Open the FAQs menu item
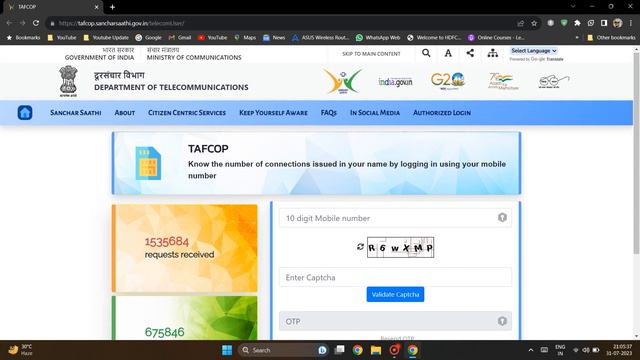This screenshot has height=360, width=640. click(329, 113)
